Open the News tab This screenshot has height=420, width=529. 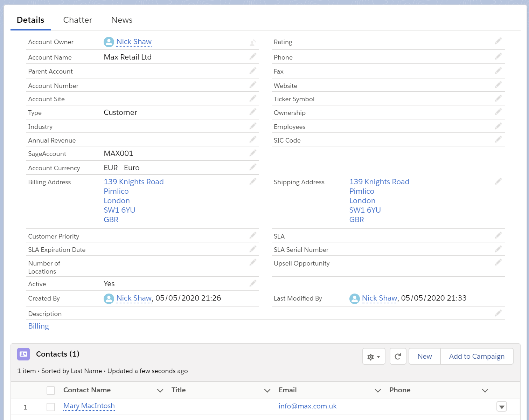pyautogui.click(x=121, y=20)
